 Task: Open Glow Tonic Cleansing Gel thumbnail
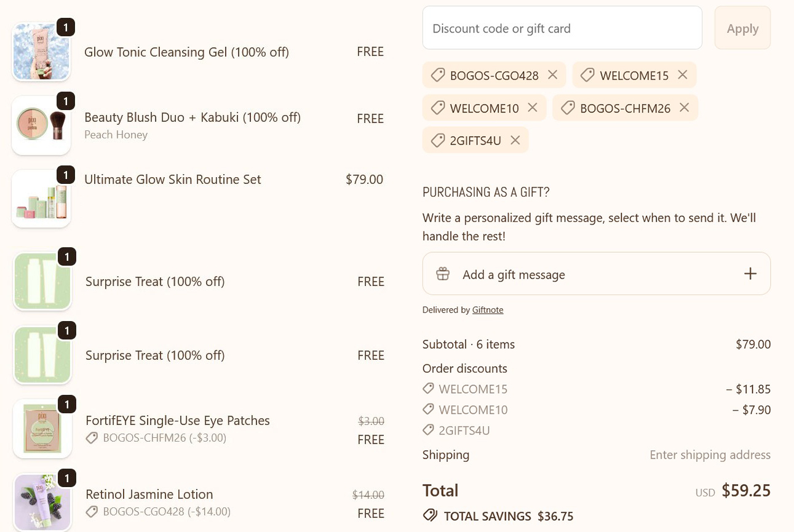pos(41,52)
